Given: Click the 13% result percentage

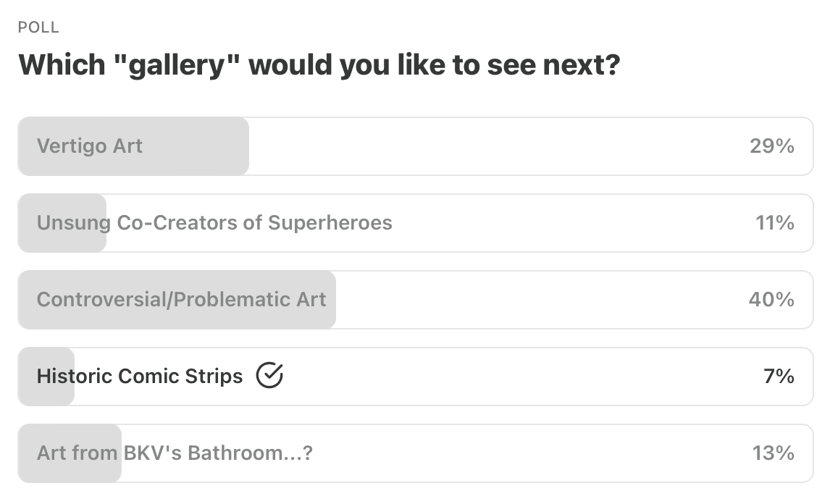Looking at the screenshot, I should tap(773, 453).
